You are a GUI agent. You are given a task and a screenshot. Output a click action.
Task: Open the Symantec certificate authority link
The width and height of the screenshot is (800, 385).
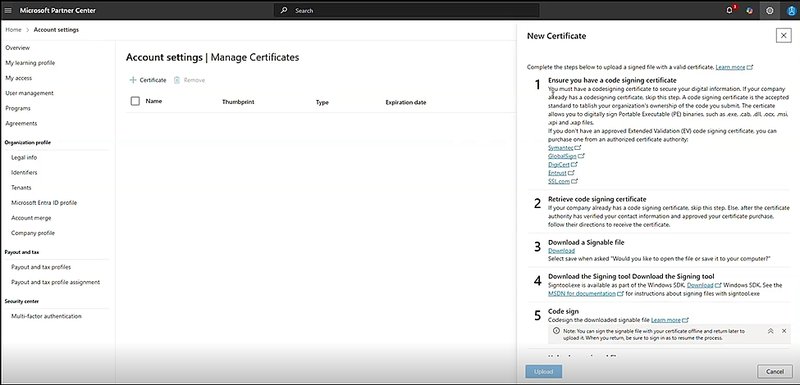(x=560, y=147)
